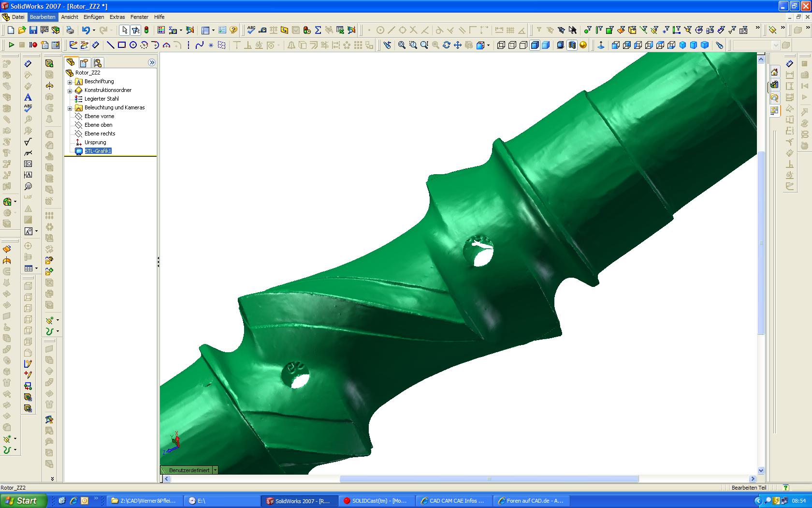The image size is (812, 508).
Task: Select Ursprung in the feature tree
Action: (95, 142)
